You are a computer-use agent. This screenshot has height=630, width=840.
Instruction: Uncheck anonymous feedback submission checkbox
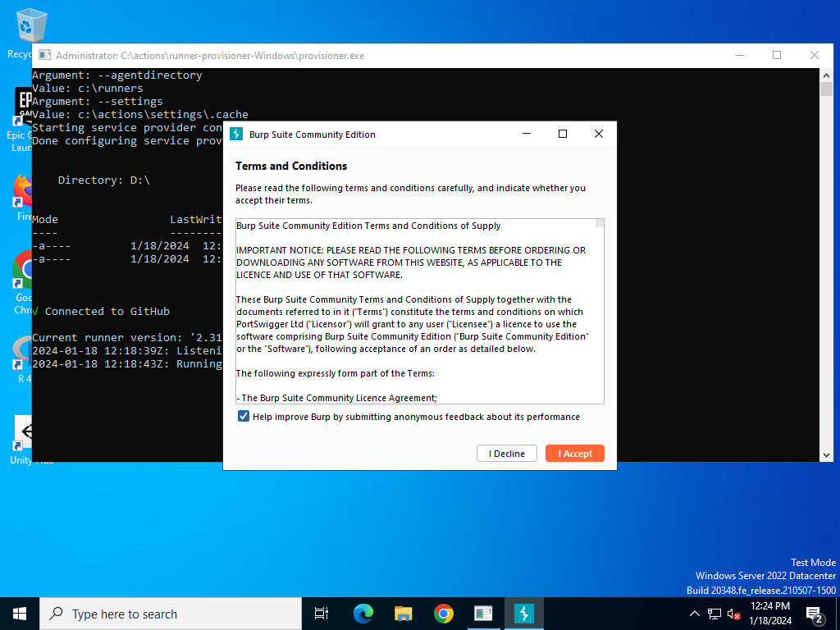(x=243, y=416)
